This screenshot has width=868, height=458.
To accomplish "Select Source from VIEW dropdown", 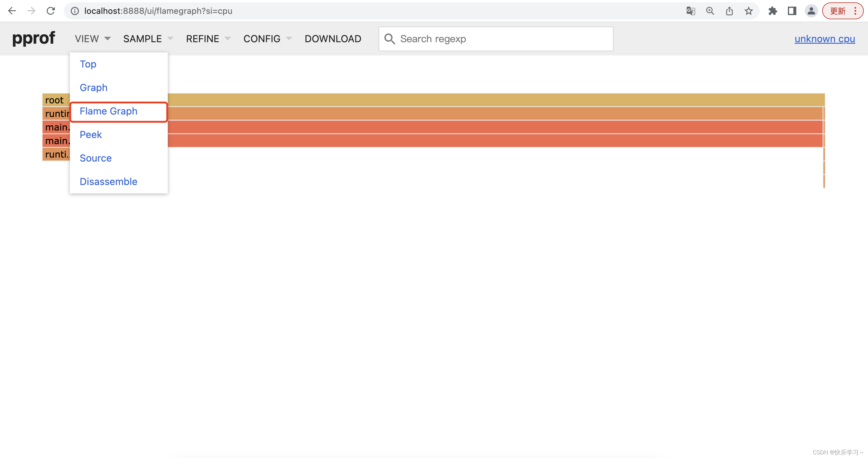I will 95,158.
